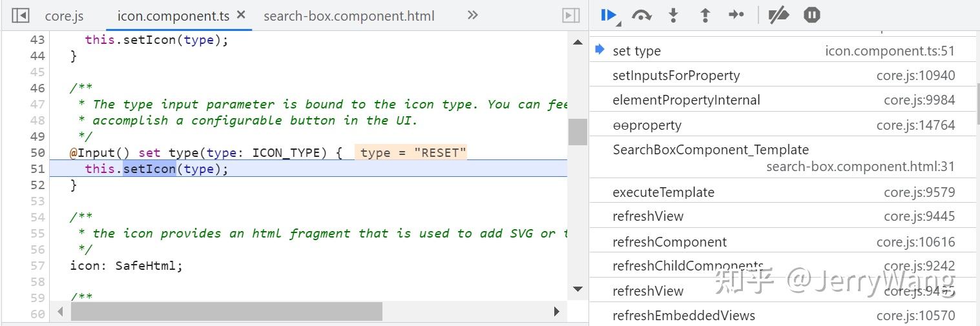Click horizontal scrollbar right arrow
Viewport: 980px width, 326px height.
(556, 312)
